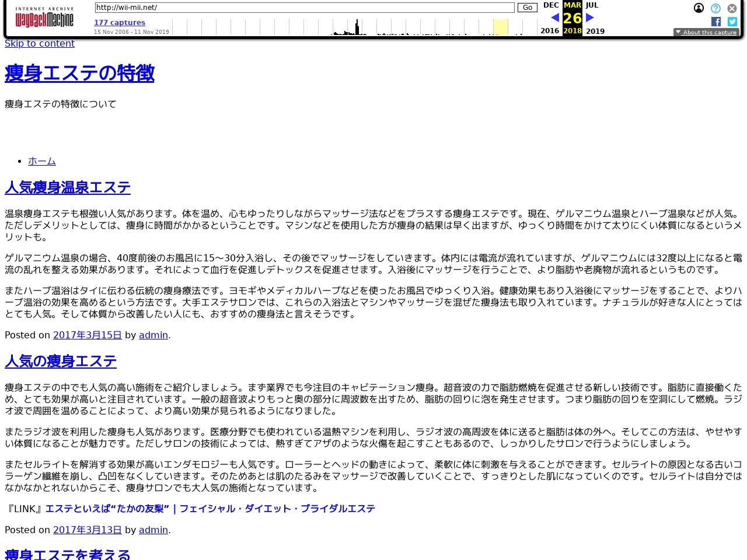
Task: Click the highlighted 2018 year label
Action: pos(573,31)
